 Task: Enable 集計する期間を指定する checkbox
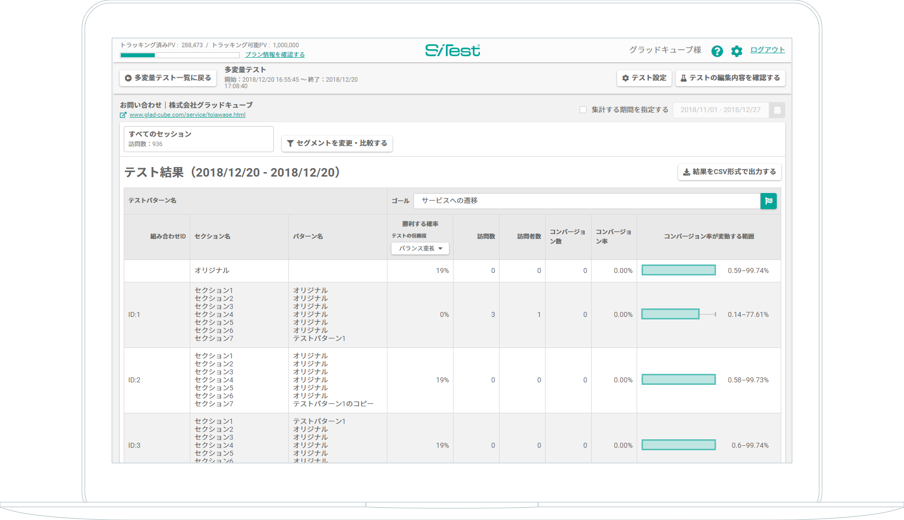point(583,110)
